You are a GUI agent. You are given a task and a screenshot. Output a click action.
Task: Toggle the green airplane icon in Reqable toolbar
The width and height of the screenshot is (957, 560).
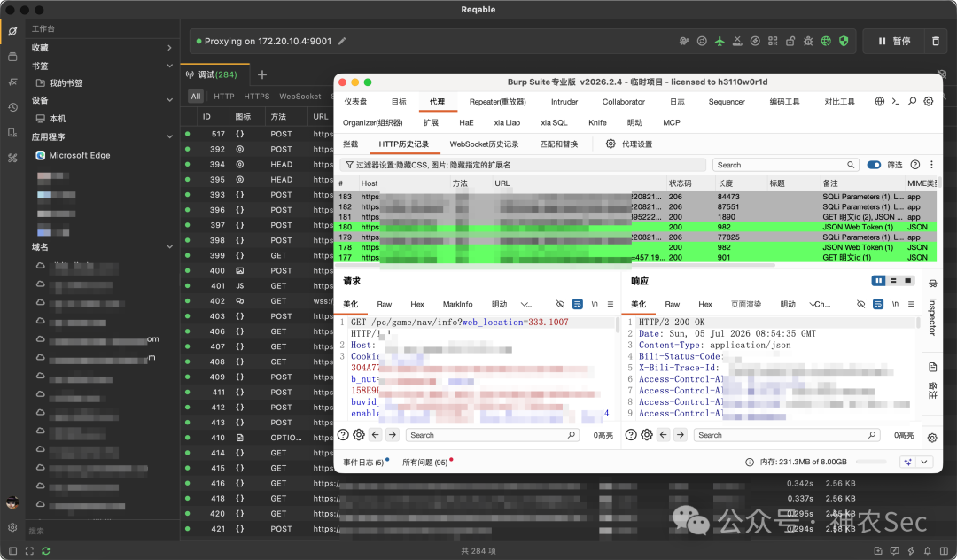720,41
